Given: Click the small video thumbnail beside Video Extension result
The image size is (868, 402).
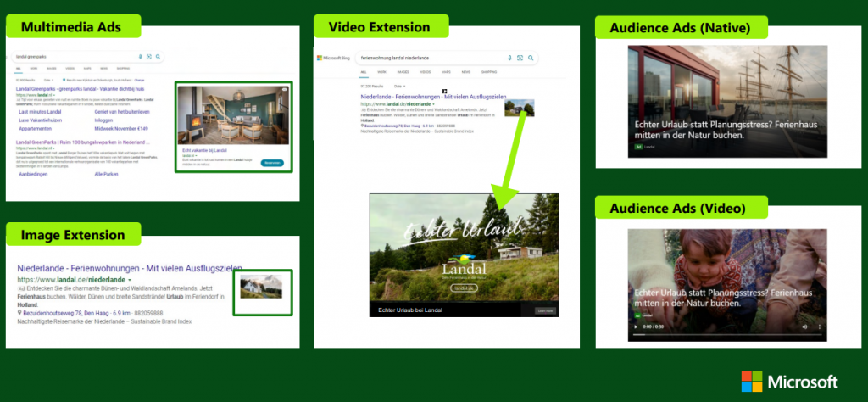Looking at the screenshot, I should point(520,108).
